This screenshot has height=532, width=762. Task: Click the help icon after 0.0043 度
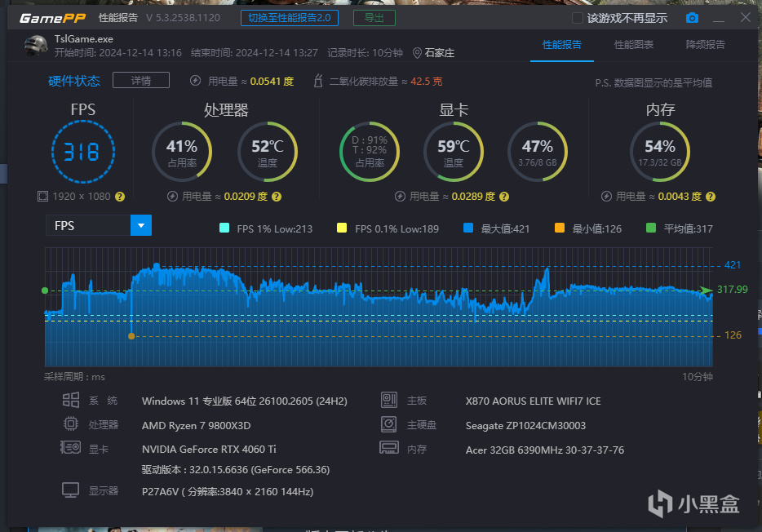click(711, 197)
